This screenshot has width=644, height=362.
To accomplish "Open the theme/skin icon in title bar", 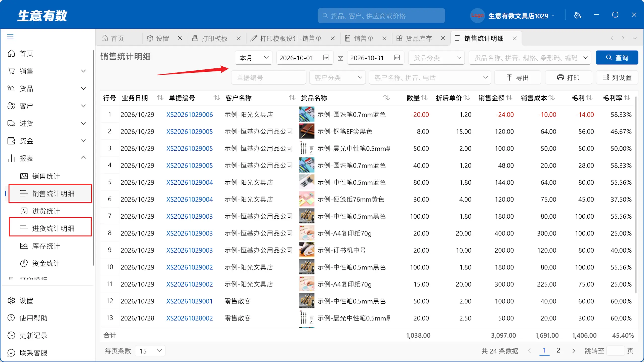I will click(578, 15).
